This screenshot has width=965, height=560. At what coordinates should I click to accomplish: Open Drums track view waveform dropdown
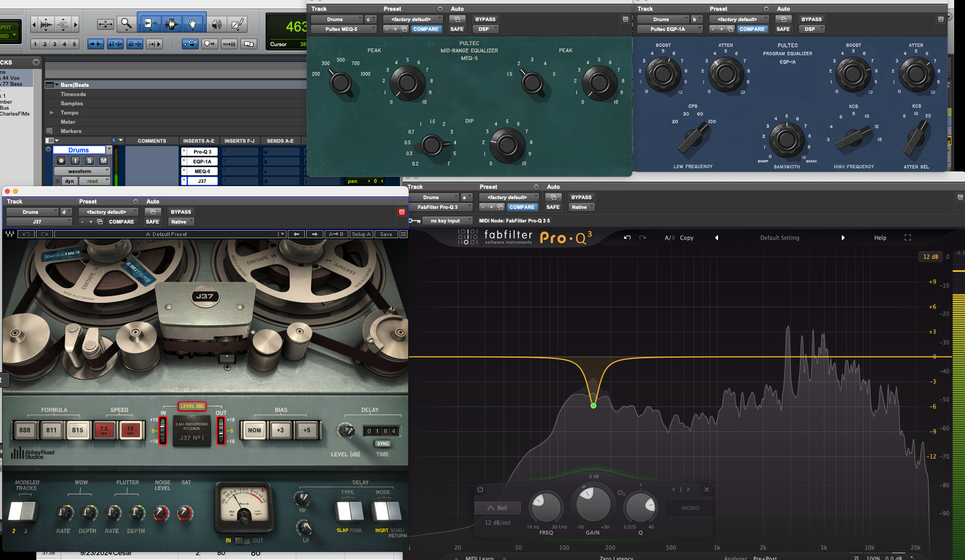82,171
